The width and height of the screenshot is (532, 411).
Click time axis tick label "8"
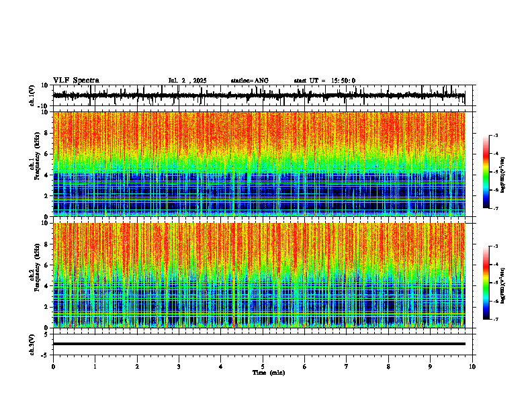(x=388, y=367)
